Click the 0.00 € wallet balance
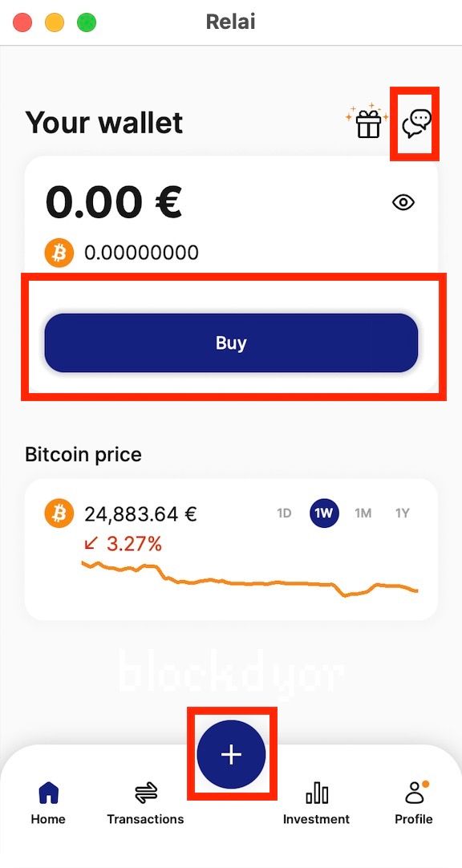This screenshot has width=462, height=868. click(x=113, y=201)
